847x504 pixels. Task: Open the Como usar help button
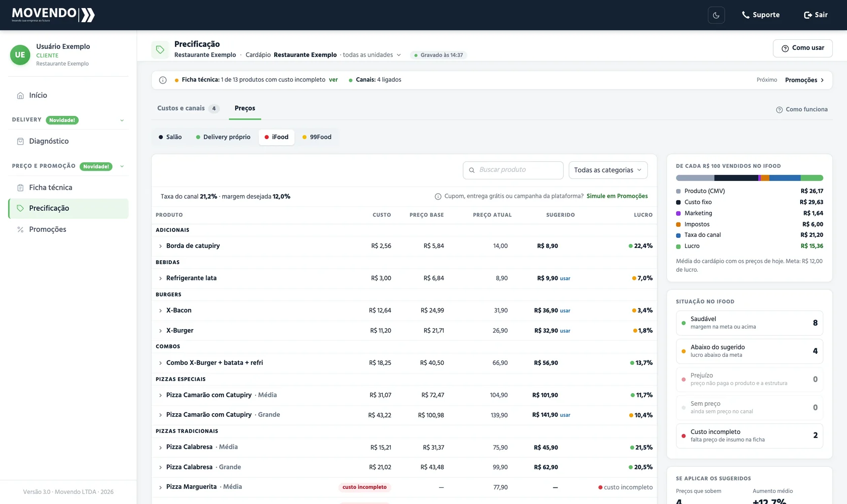[803, 48]
